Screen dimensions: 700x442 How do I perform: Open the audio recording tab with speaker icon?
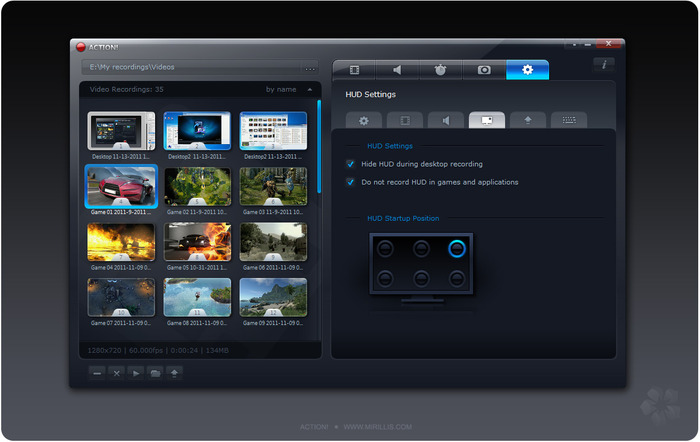(x=397, y=70)
